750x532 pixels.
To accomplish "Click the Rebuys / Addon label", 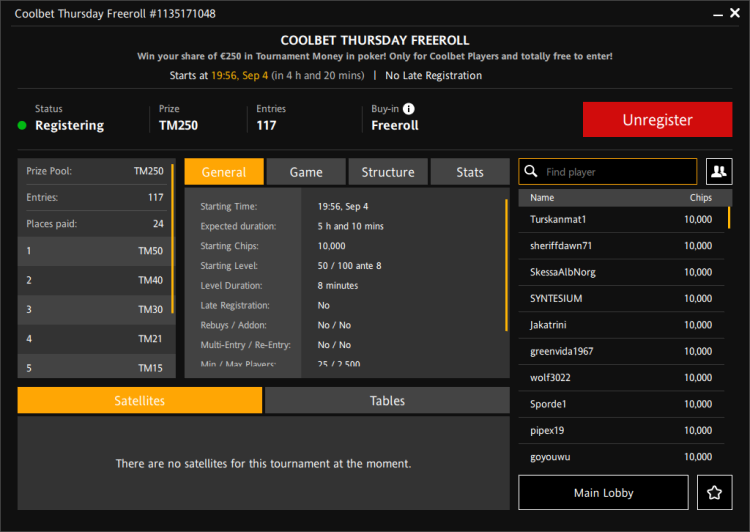I will [x=233, y=325].
